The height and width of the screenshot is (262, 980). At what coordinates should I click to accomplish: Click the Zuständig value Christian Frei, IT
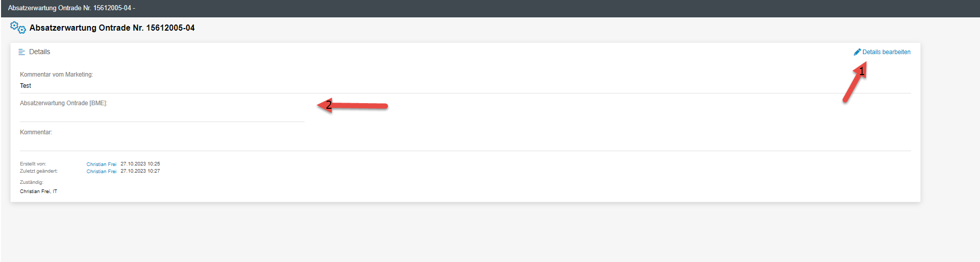point(38,192)
